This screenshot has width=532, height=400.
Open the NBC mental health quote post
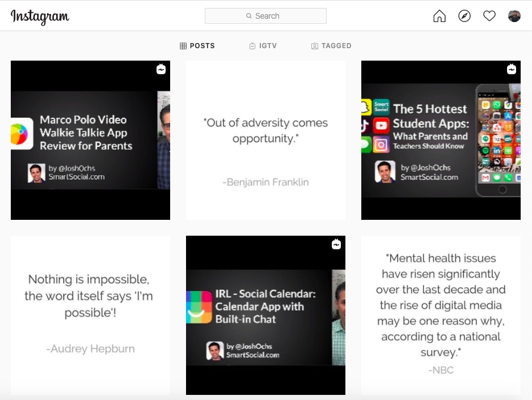click(x=441, y=315)
